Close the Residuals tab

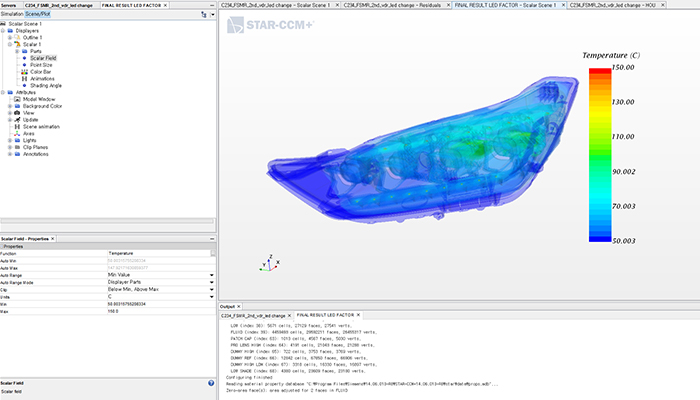448,5
